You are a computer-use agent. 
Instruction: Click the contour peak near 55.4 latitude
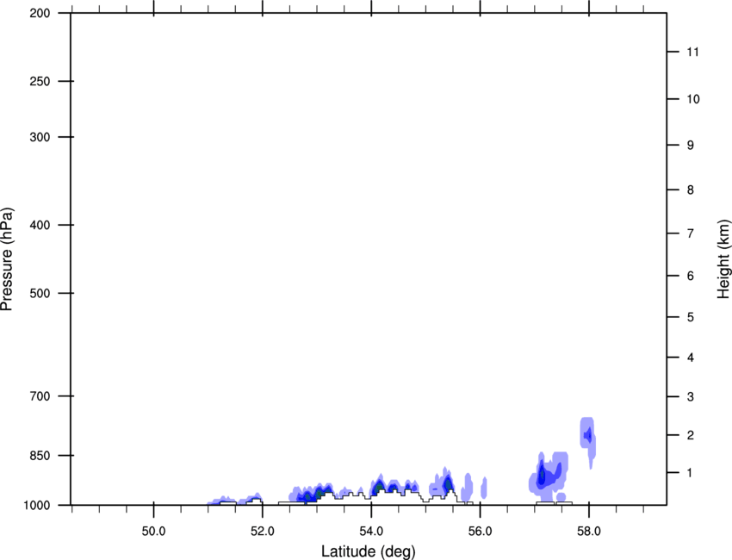(448, 483)
